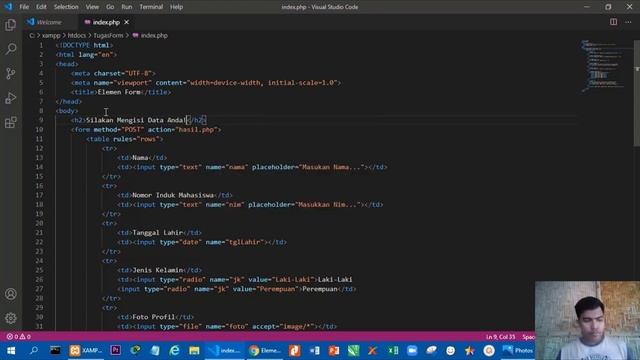
Task: Click the errors and warnings status indicator
Action: (18, 337)
